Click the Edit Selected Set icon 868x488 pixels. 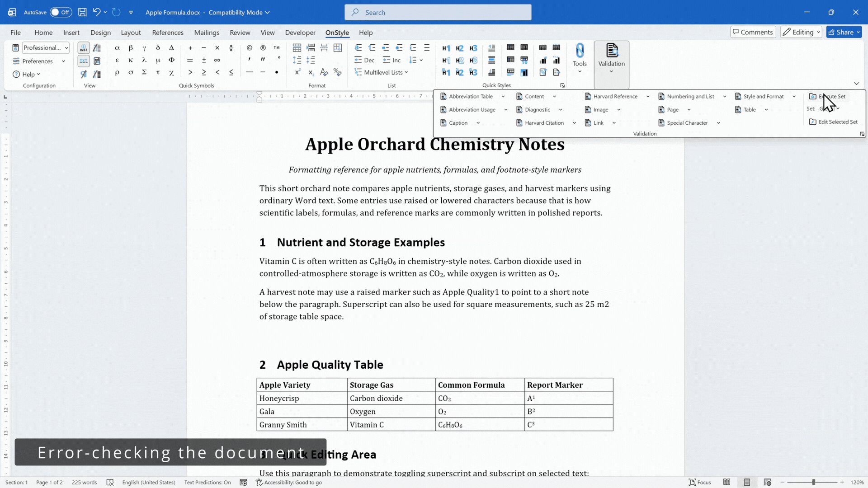click(x=812, y=122)
